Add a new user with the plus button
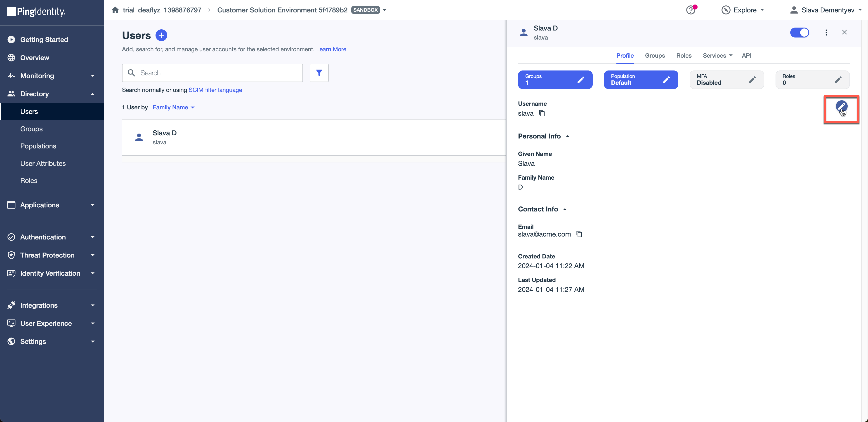The height and width of the screenshot is (422, 868). (161, 35)
